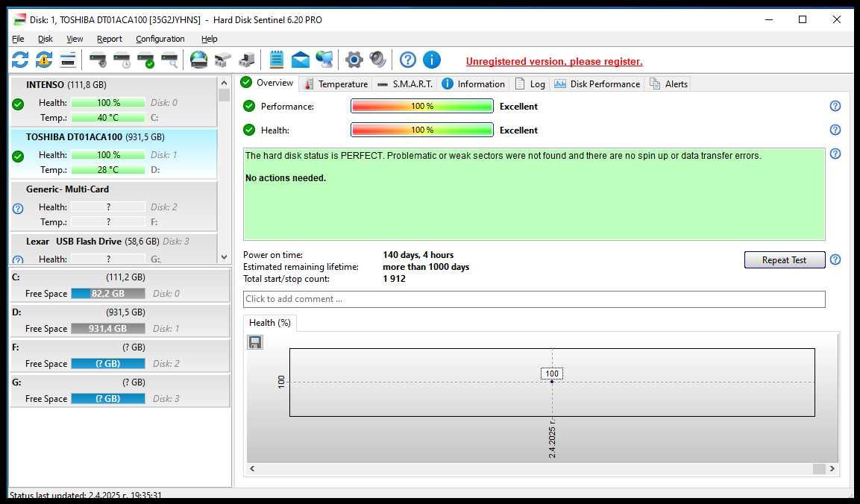Switch to the Temperature tab

tap(336, 84)
